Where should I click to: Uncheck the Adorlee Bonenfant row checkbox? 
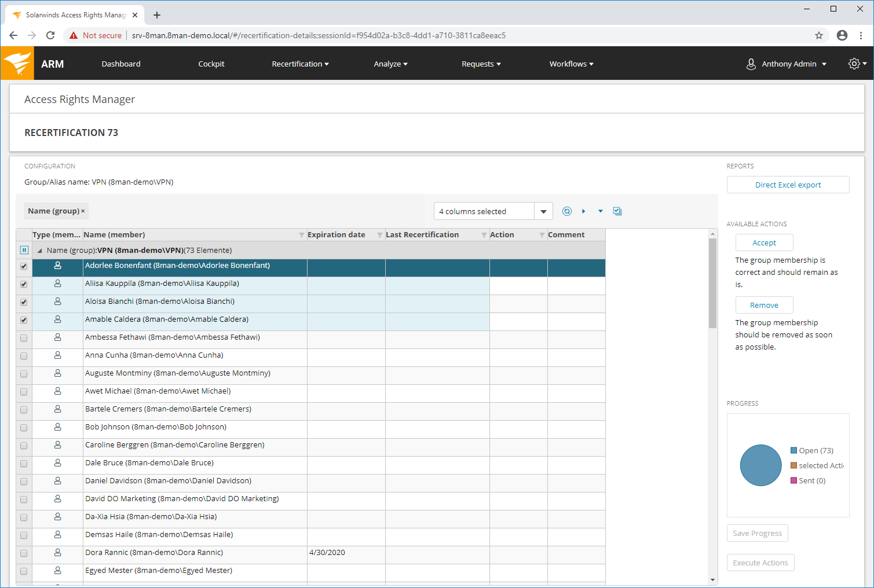click(x=24, y=266)
